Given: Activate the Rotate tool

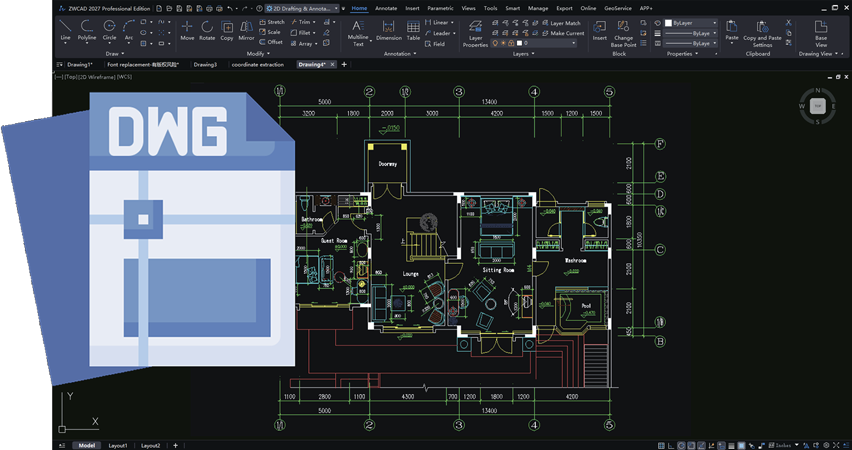Looking at the screenshot, I should click(207, 30).
